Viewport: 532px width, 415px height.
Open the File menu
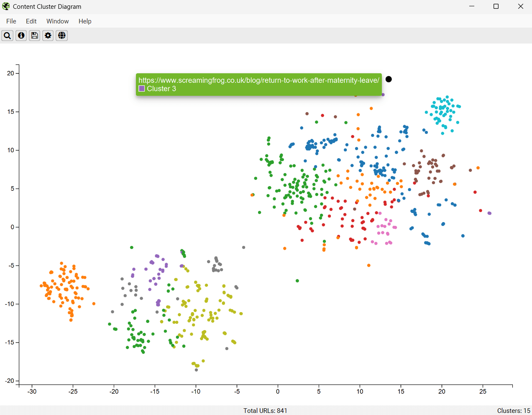point(11,21)
